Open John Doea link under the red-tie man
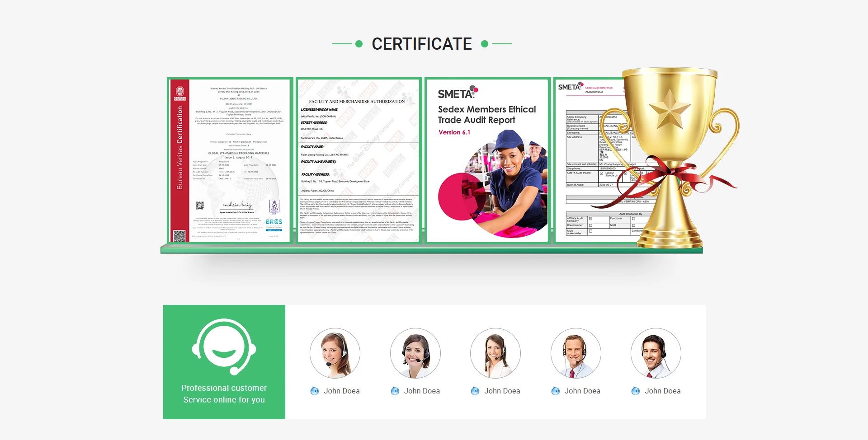868x440 pixels. pos(582,391)
